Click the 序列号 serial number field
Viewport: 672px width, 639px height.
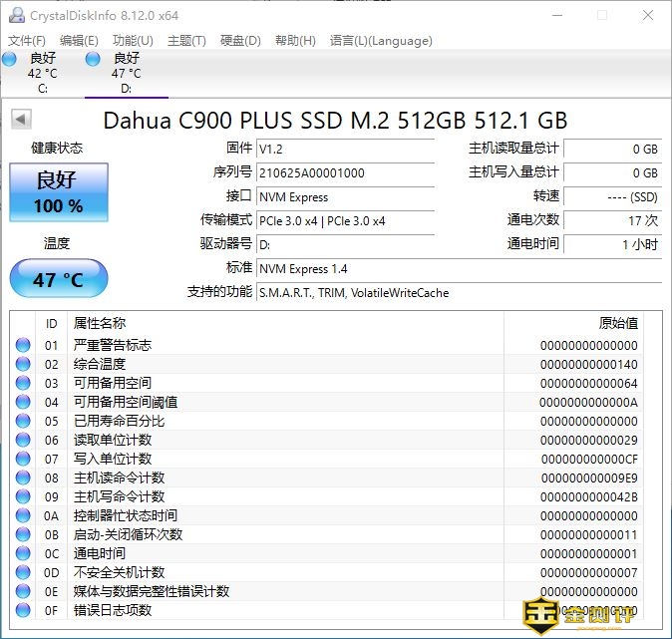[345, 172]
